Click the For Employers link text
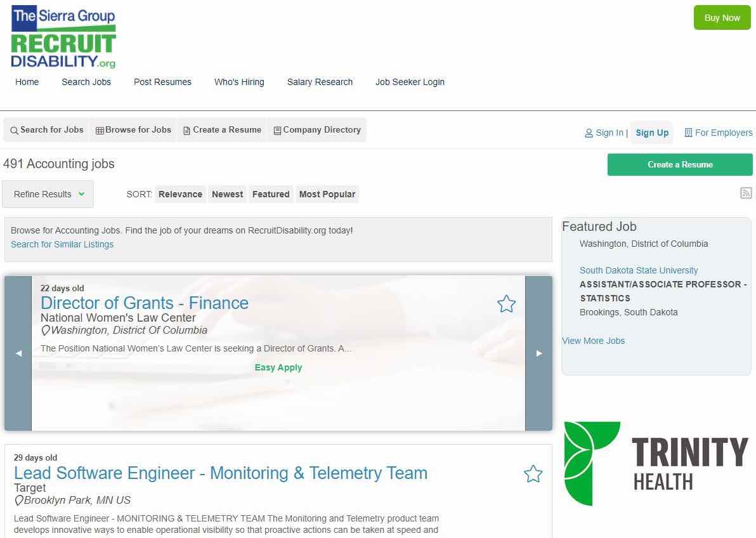 pyautogui.click(x=723, y=133)
